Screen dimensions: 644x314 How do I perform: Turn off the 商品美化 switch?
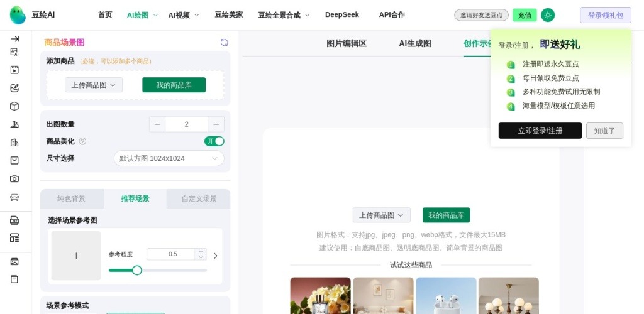(x=214, y=141)
